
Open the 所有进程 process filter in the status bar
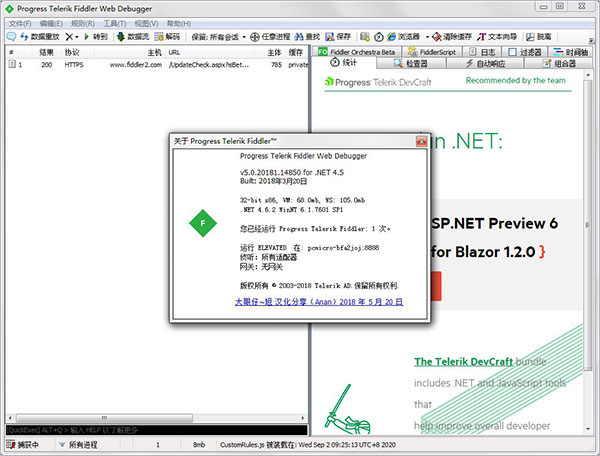coord(78,445)
